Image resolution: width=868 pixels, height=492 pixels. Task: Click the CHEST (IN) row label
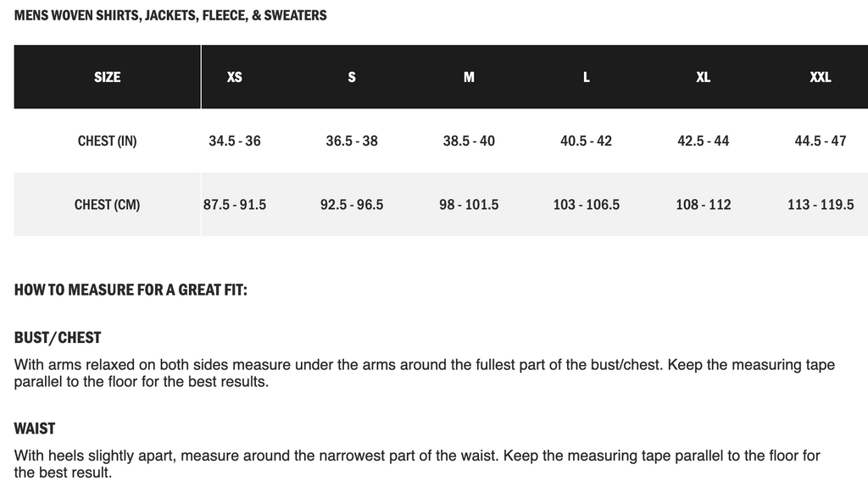(107, 141)
